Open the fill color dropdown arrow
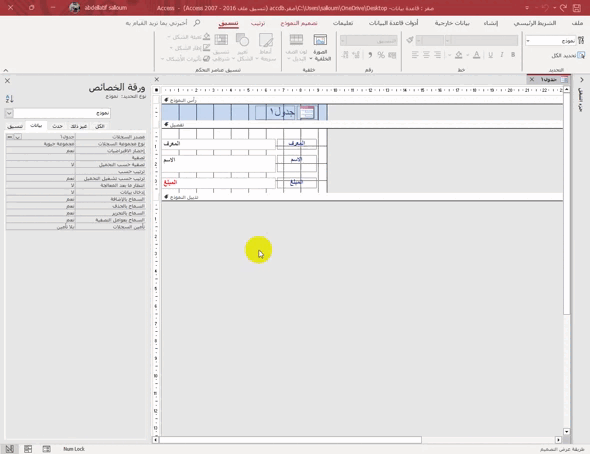Viewport: 590px width, 454px height. (x=449, y=55)
